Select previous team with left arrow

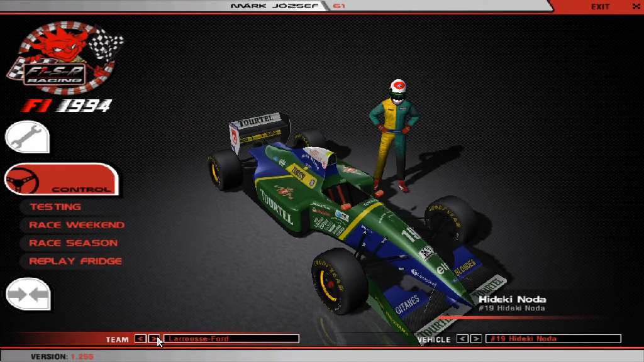click(140, 339)
